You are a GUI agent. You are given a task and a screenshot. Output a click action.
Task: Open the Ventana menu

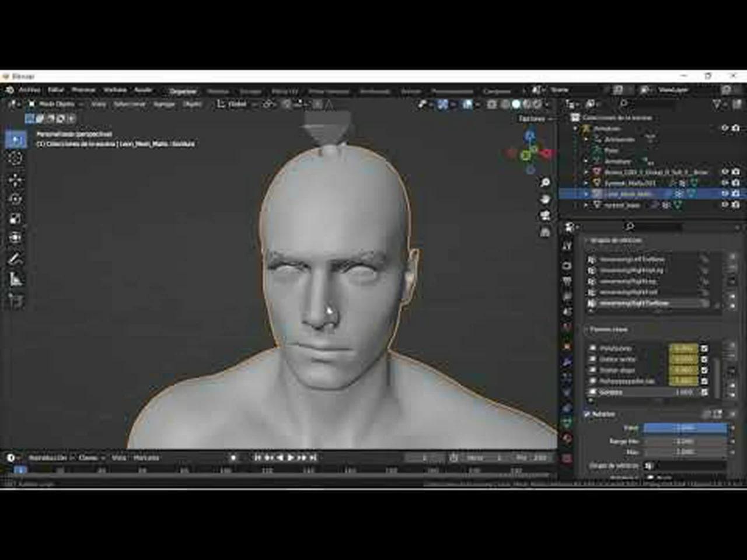115,90
